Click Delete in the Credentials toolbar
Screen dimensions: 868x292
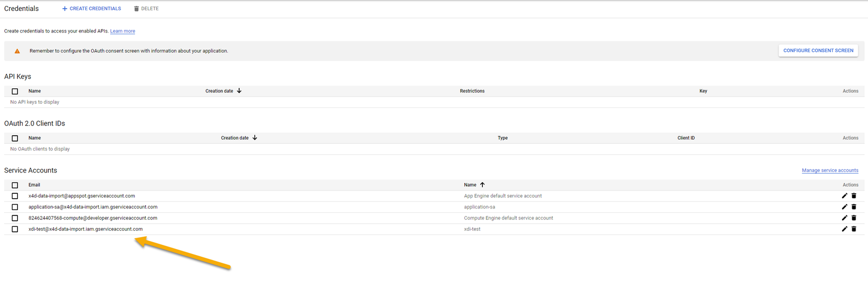click(x=146, y=9)
